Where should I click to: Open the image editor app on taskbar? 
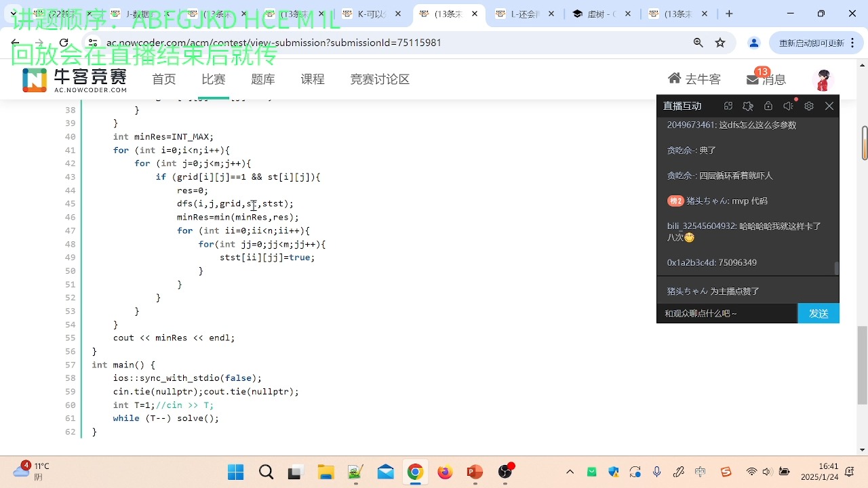click(x=355, y=472)
